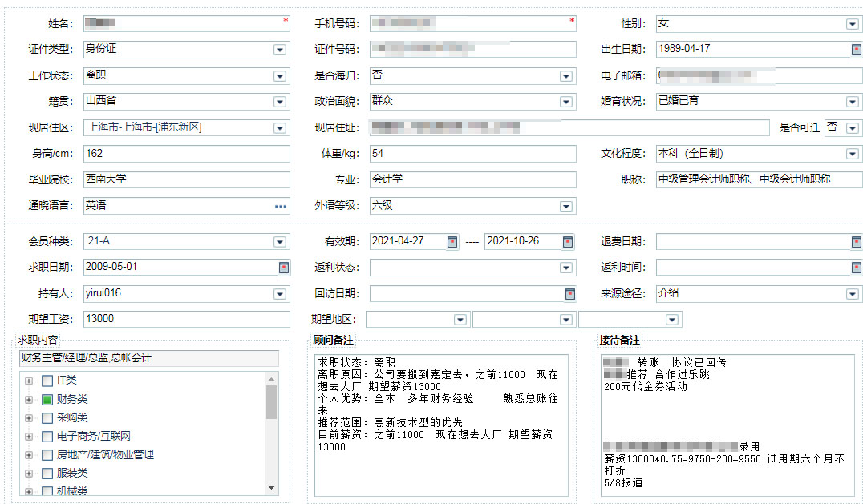Open the 有效期 start date calendar
This screenshot has height=504, width=863.
452,242
